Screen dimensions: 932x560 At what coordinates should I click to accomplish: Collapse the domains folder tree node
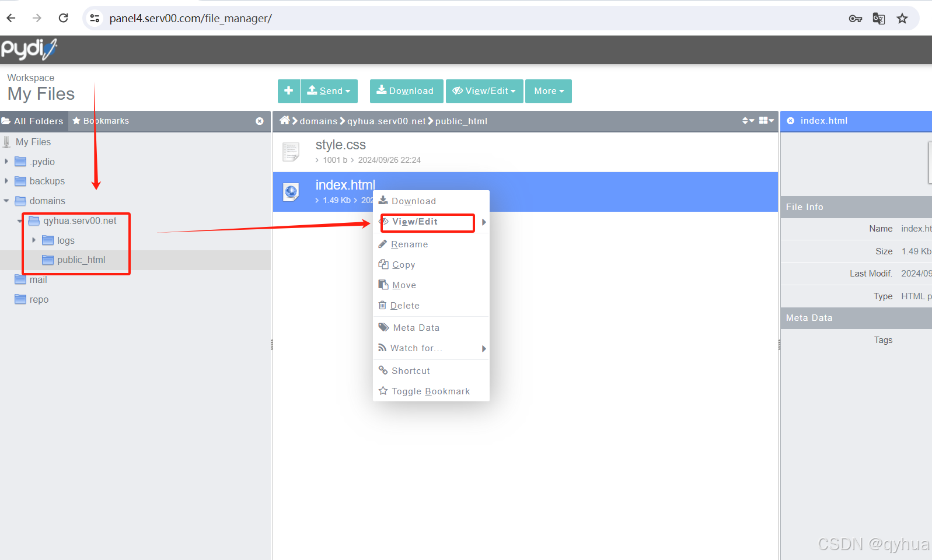coord(6,201)
